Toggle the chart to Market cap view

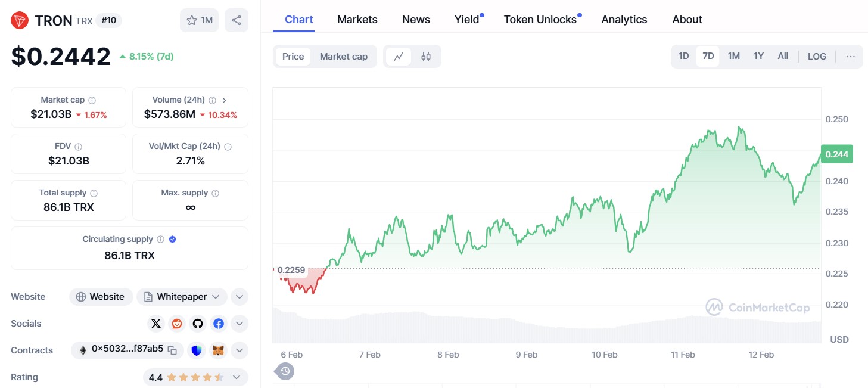(x=344, y=56)
